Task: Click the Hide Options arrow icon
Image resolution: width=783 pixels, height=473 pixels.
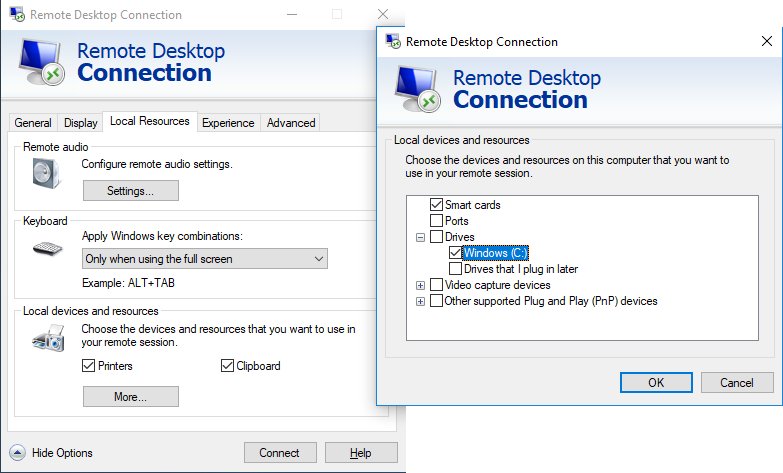Action: pos(17,453)
